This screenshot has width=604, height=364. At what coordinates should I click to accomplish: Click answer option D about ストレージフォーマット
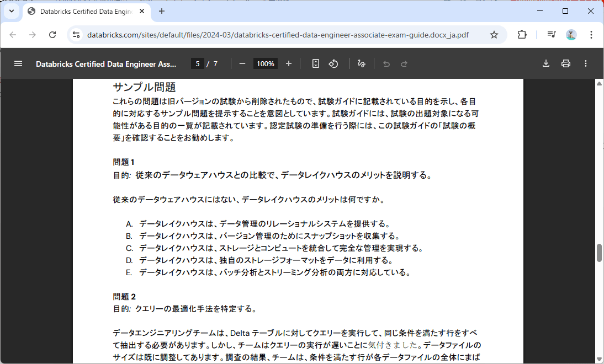(260, 260)
